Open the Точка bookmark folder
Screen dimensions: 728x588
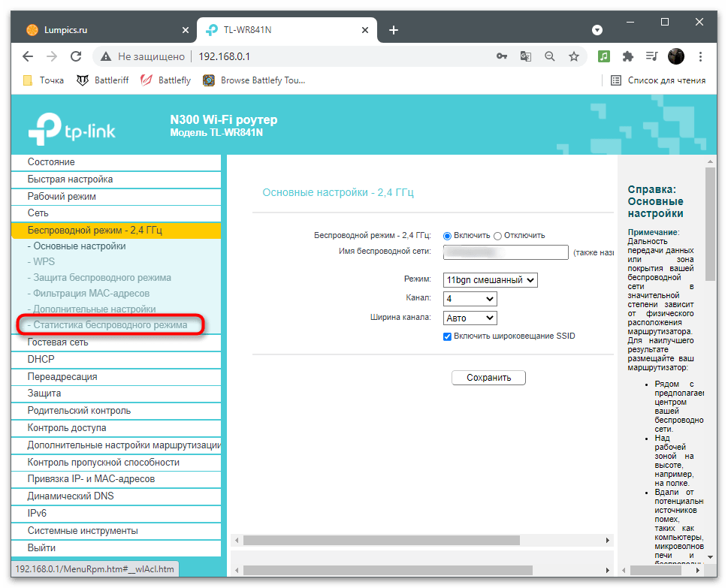click(x=43, y=80)
